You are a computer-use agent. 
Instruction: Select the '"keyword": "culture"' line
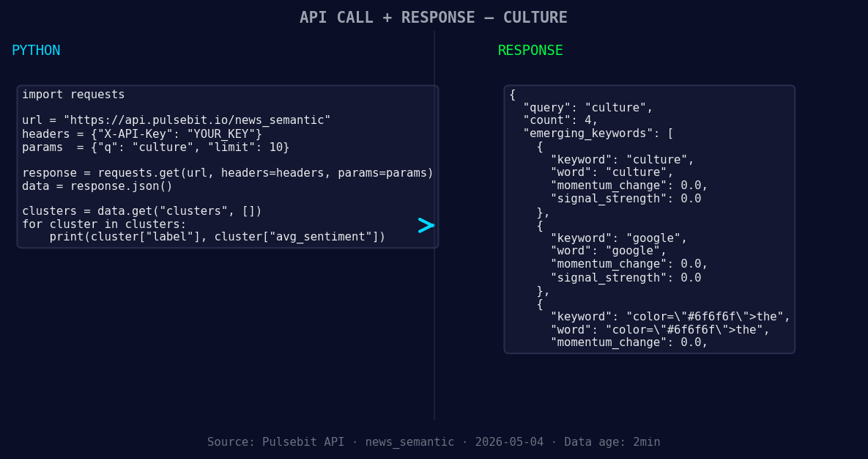tap(623, 160)
